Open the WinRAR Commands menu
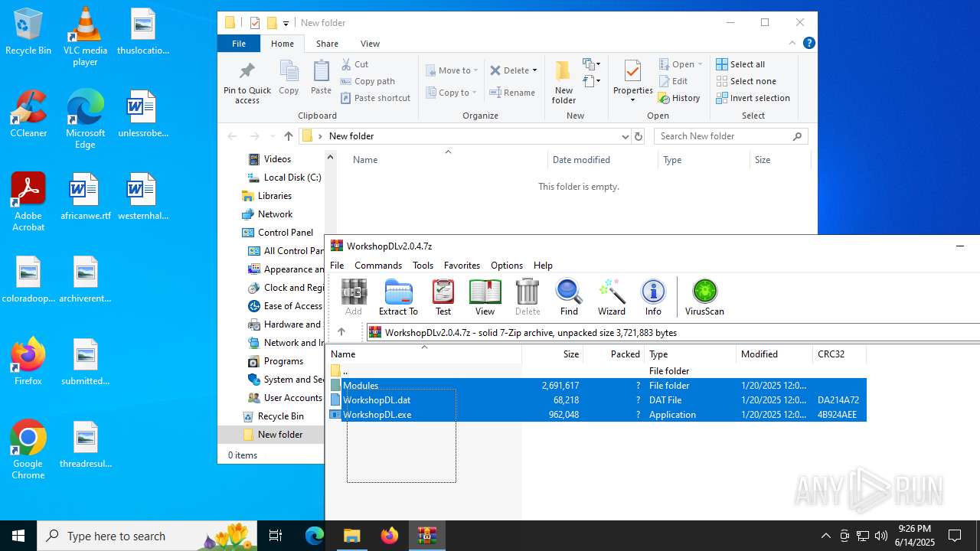 (x=378, y=266)
